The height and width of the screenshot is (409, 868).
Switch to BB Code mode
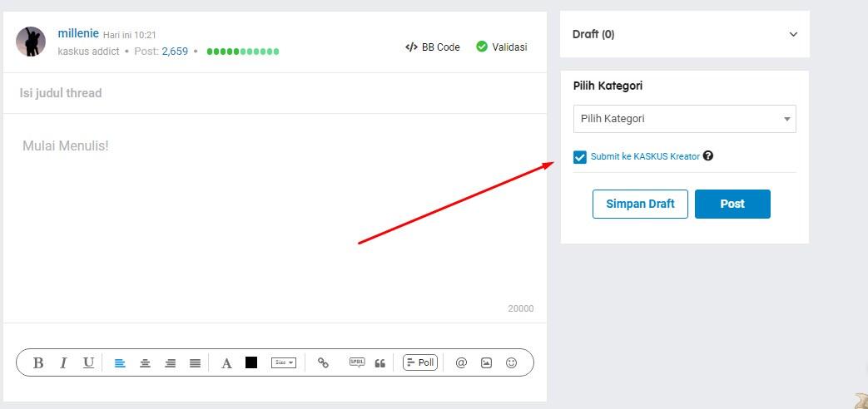tap(433, 47)
